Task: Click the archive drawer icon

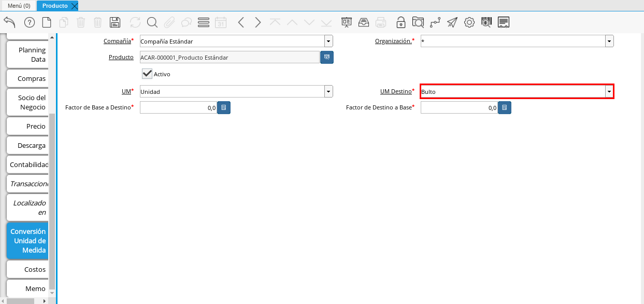Action: click(364, 22)
